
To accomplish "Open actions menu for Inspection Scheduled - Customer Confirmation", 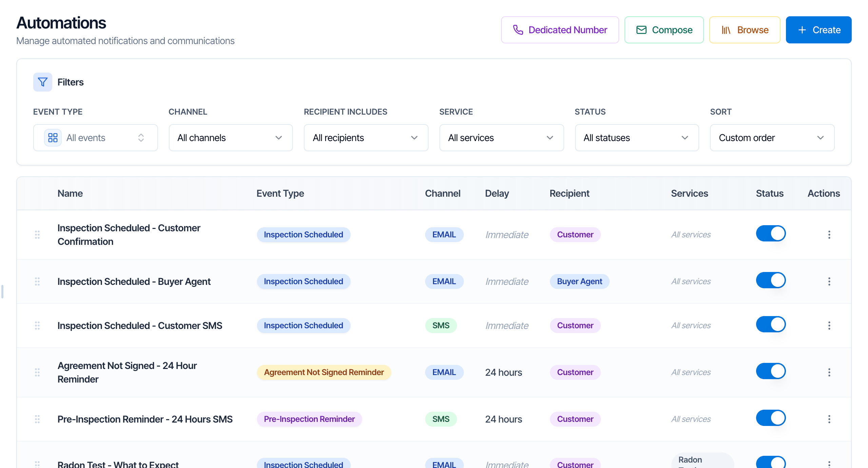I will tap(829, 235).
